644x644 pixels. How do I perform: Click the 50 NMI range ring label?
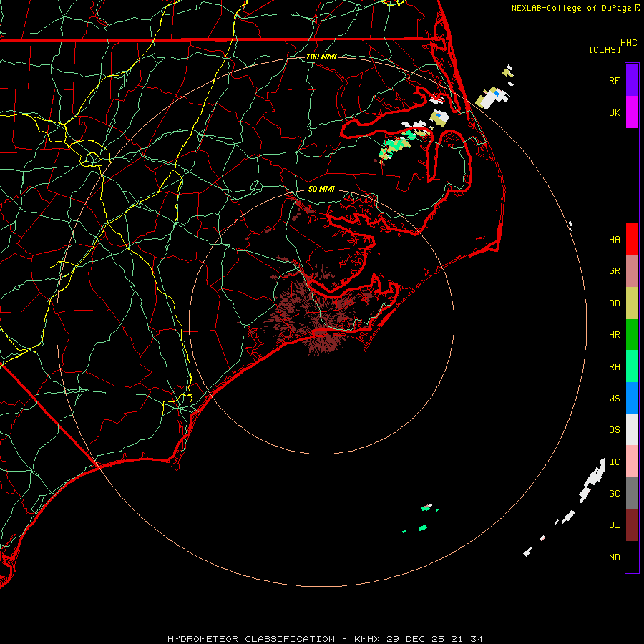[321, 189]
